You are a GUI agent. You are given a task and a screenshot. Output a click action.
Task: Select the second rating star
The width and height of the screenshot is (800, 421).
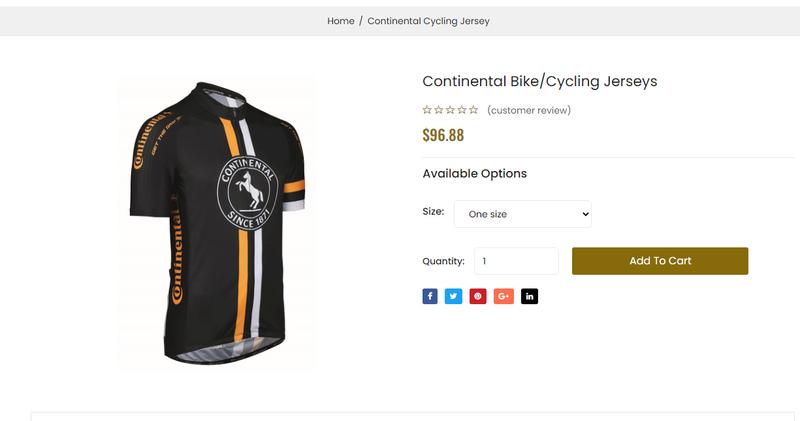point(439,110)
